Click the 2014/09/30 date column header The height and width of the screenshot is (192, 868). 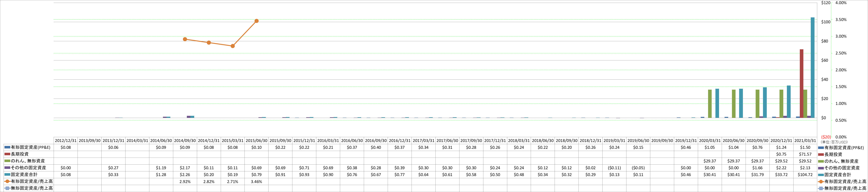click(185, 141)
